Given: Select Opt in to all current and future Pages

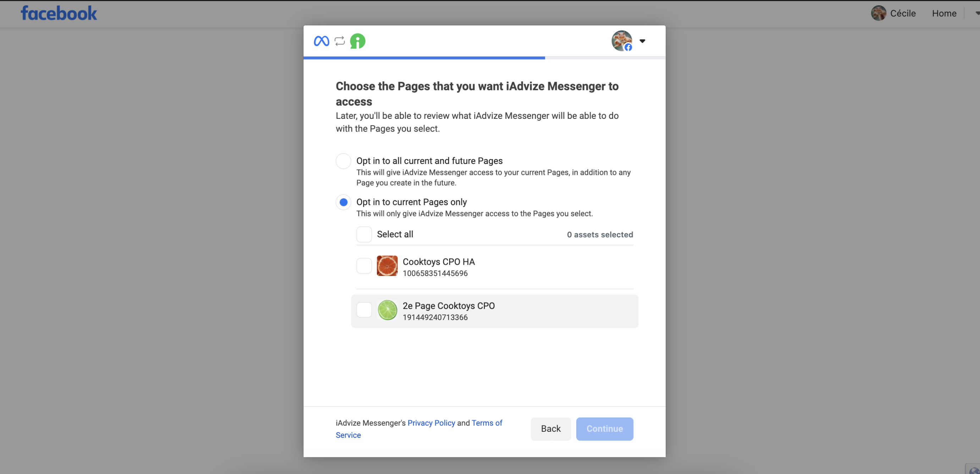Looking at the screenshot, I should click(x=343, y=161).
